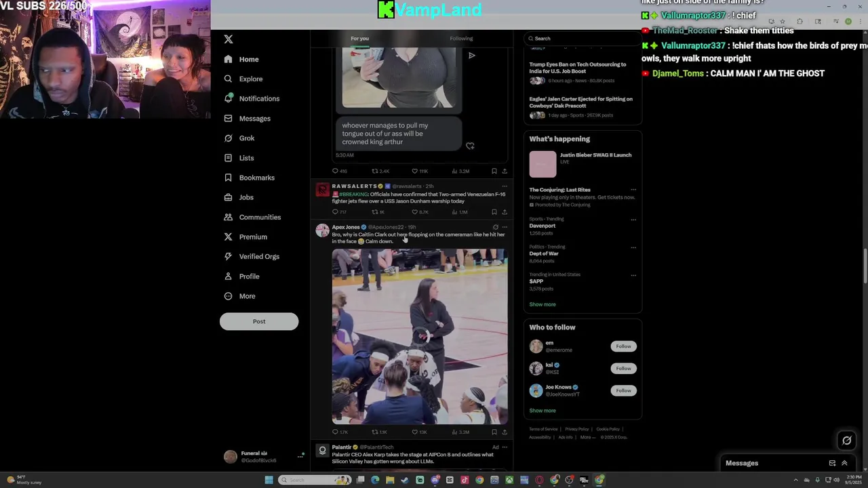
Task: Open more options for Davenport trend
Action: pyautogui.click(x=633, y=220)
